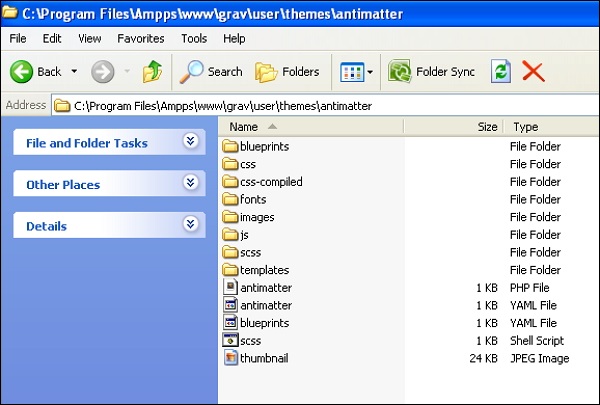Select the scss Shell Script file
The width and height of the screenshot is (600, 405).
(250, 341)
